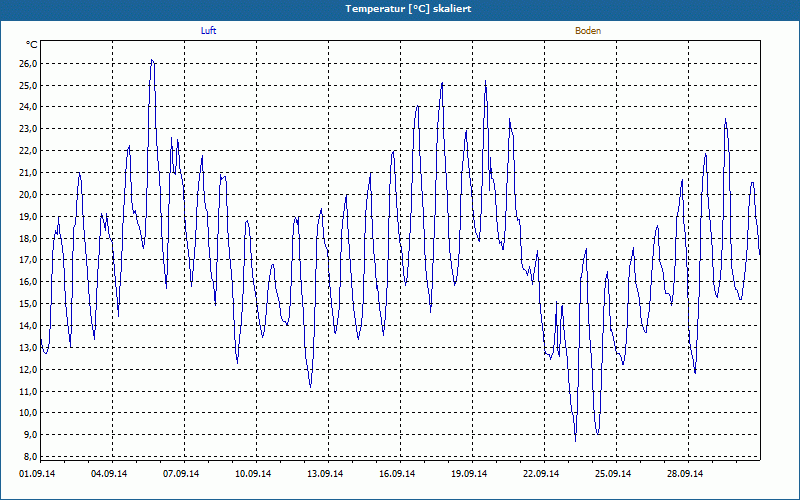Click the 25.09.14 date label
The image size is (800, 500).
(613, 474)
